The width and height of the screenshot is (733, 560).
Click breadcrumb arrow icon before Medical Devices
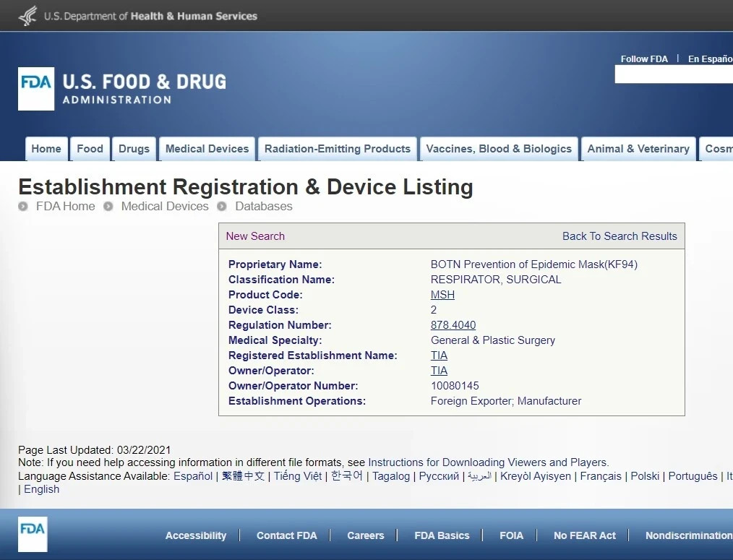pyautogui.click(x=108, y=206)
